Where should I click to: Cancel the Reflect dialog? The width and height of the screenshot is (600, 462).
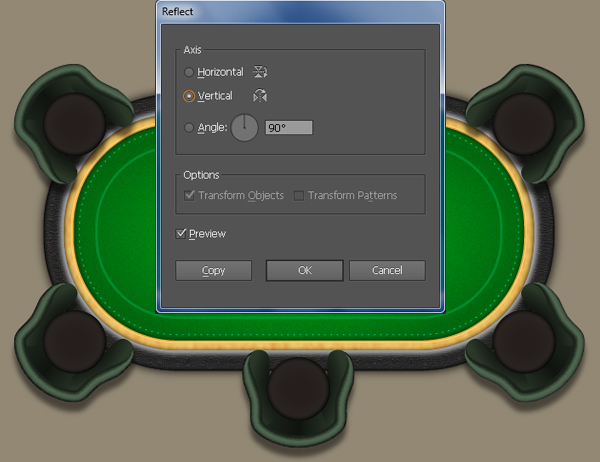[387, 271]
